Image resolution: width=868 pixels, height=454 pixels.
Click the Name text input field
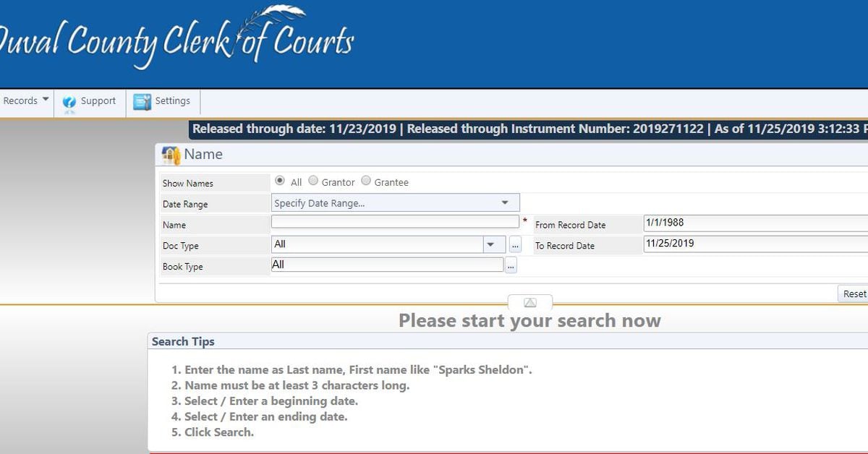395,223
